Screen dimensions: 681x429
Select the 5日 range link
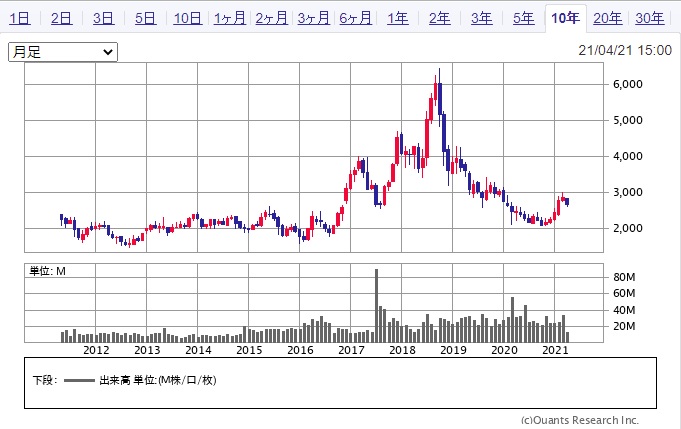pyautogui.click(x=145, y=19)
